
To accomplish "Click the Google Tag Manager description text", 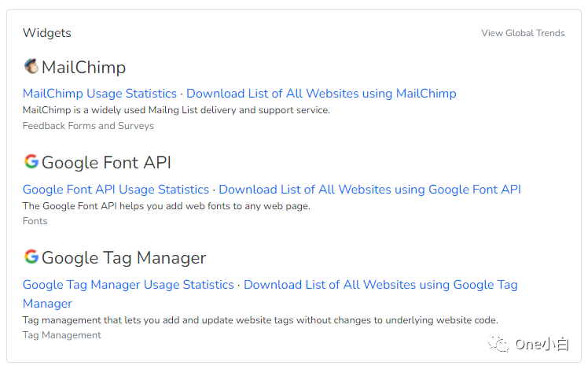I will pos(260,320).
